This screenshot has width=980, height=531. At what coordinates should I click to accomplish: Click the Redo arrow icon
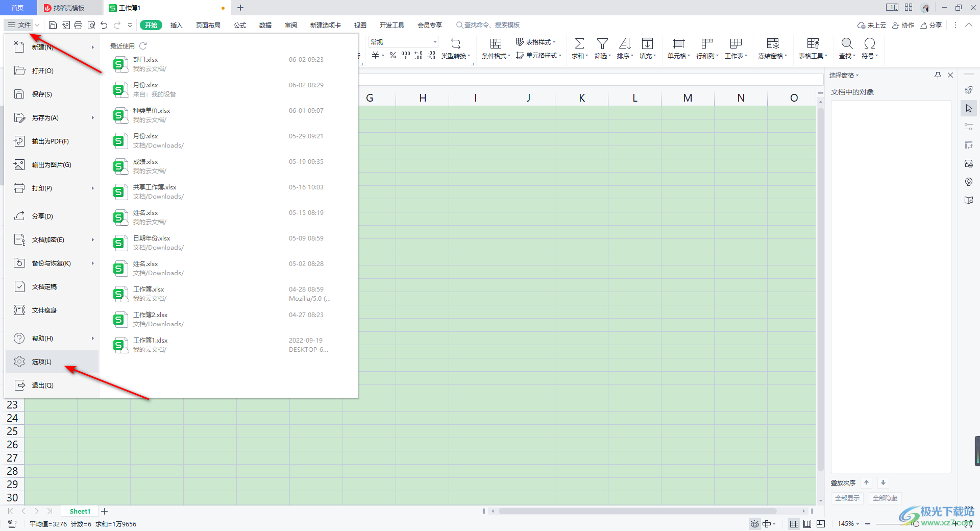tap(117, 25)
